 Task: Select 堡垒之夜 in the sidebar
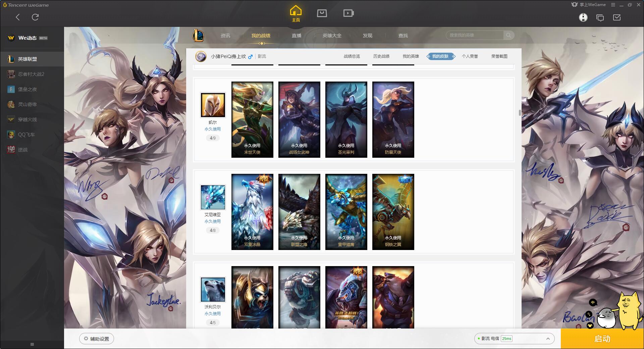32,89
